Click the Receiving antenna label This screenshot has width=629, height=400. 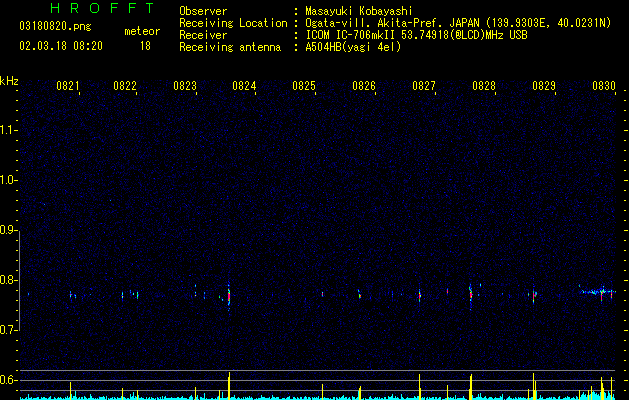click(x=230, y=47)
